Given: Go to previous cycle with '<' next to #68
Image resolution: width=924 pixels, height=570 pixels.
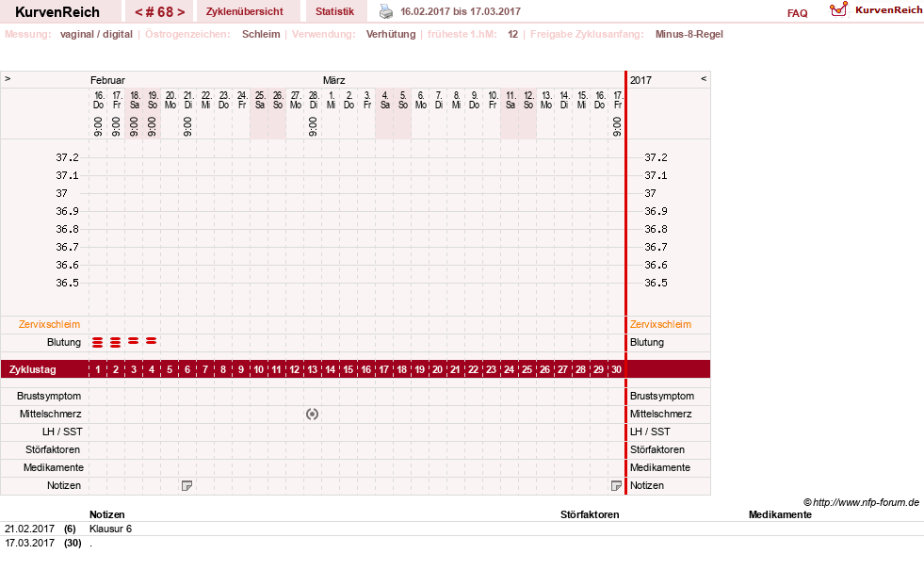Looking at the screenshot, I should pos(138,12).
